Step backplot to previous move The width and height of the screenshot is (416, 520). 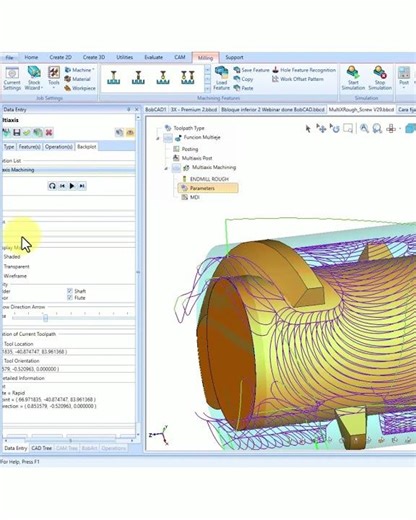click(x=62, y=186)
